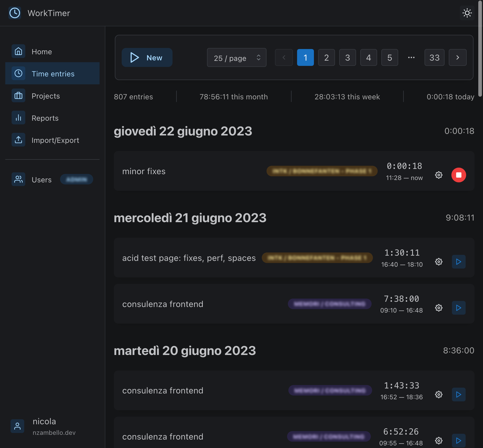Open the Projects briefcase icon
Screen dimensions: 483x448
[x=18, y=96]
